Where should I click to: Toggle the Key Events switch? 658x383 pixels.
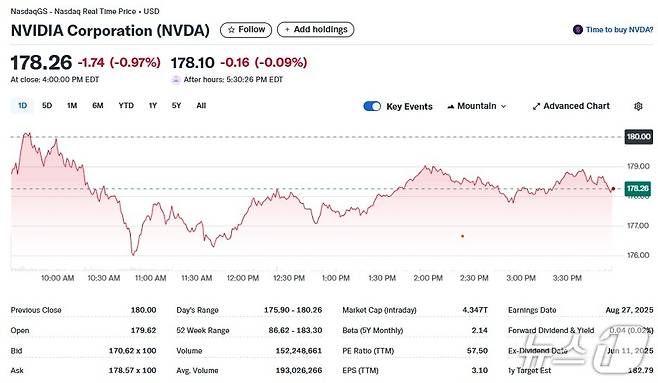tap(372, 106)
